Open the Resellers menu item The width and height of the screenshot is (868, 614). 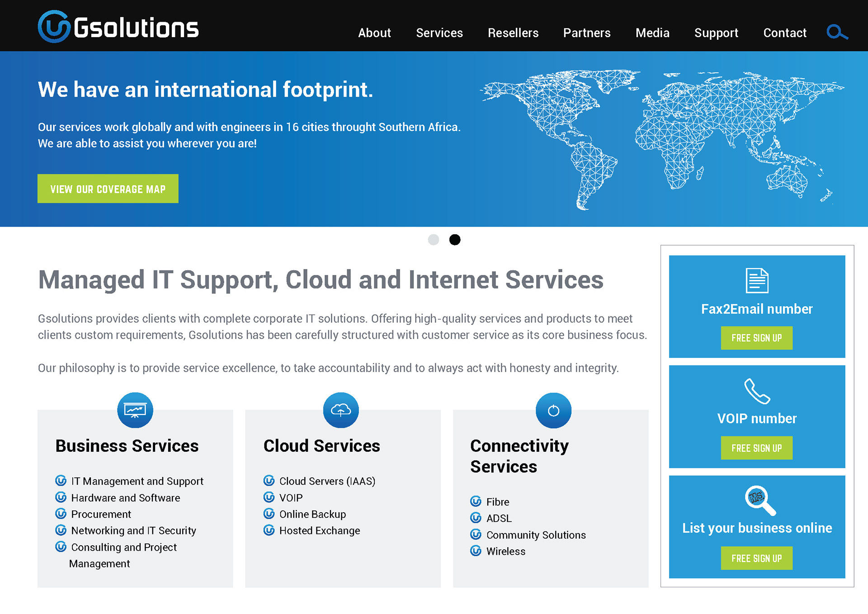pyautogui.click(x=513, y=33)
